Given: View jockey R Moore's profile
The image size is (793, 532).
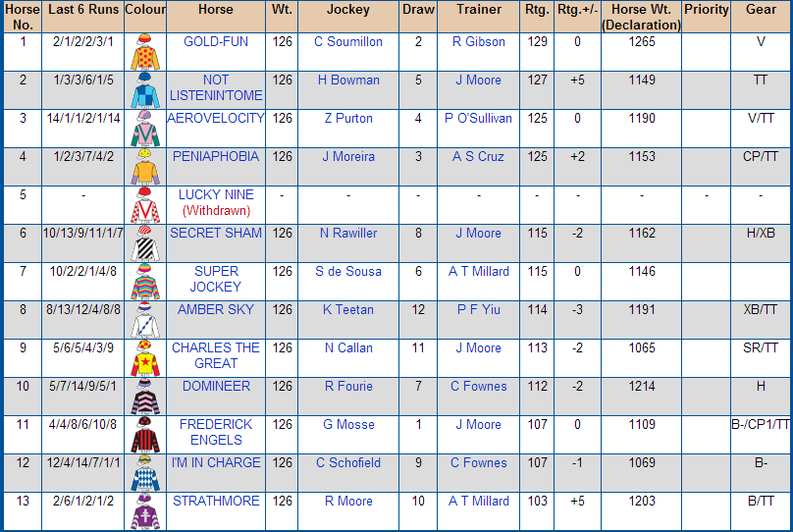Looking at the screenshot, I should pos(348,501).
